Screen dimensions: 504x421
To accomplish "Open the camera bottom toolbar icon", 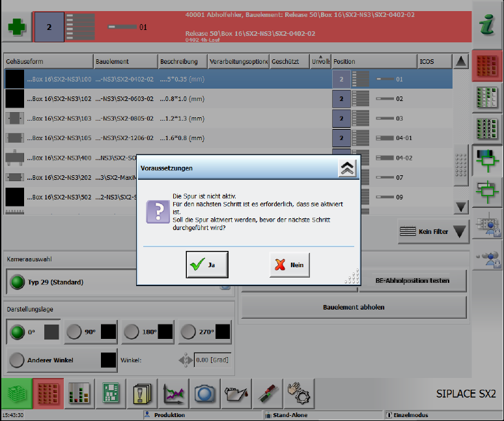I will (x=204, y=393).
